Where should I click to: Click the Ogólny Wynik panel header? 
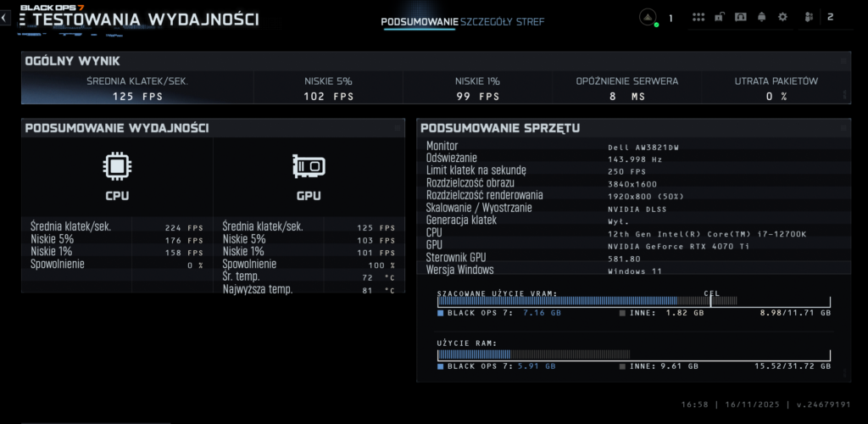(x=73, y=61)
